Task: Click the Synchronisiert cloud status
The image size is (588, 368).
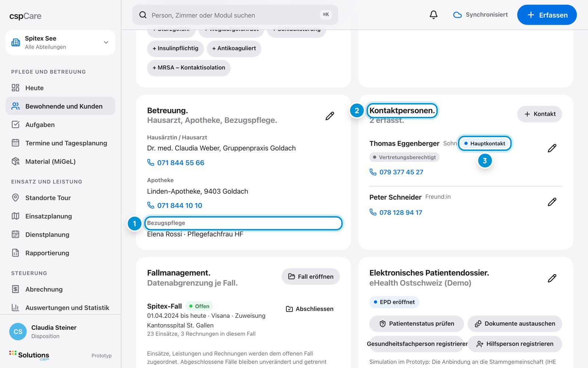Action: pyautogui.click(x=481, y=15)
